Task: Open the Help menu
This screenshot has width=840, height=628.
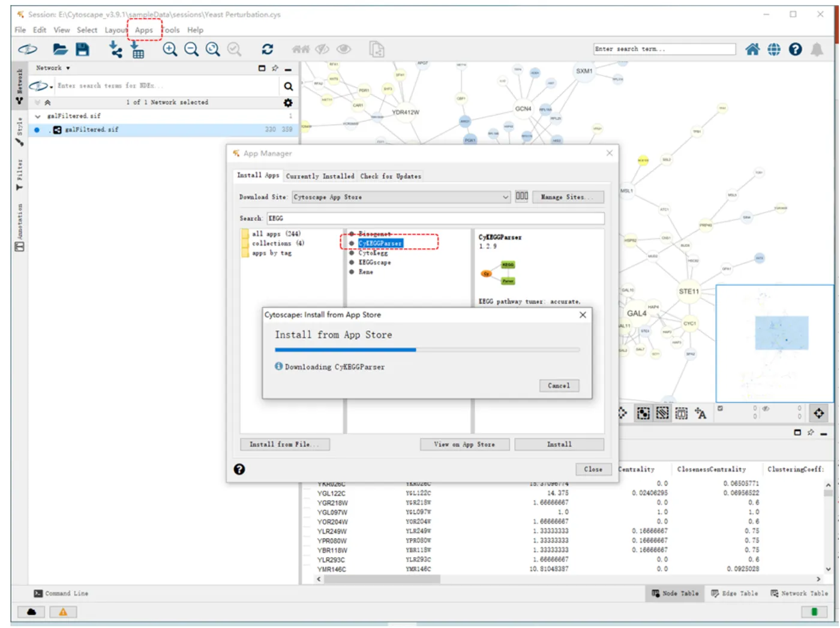Action: pos(195,30)
